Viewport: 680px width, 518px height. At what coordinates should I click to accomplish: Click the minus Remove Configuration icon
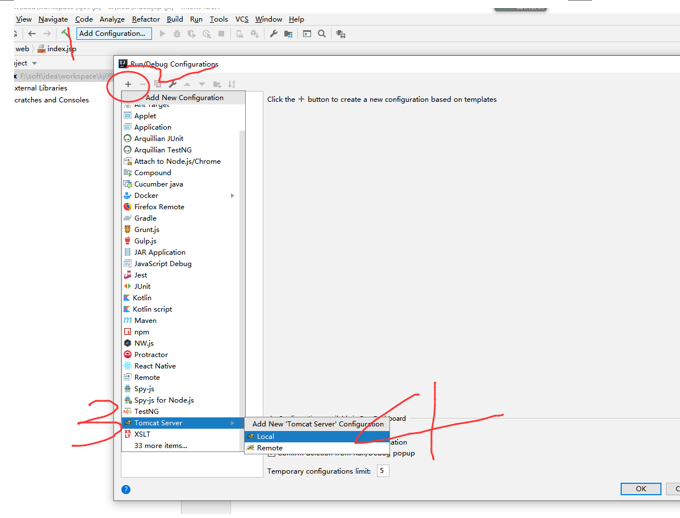click(143, 84)
